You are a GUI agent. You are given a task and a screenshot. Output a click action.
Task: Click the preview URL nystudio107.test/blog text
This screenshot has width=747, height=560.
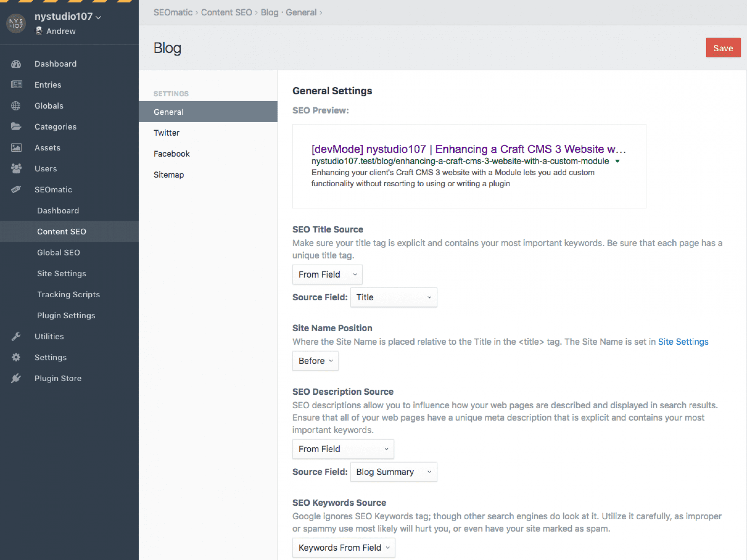460,161
